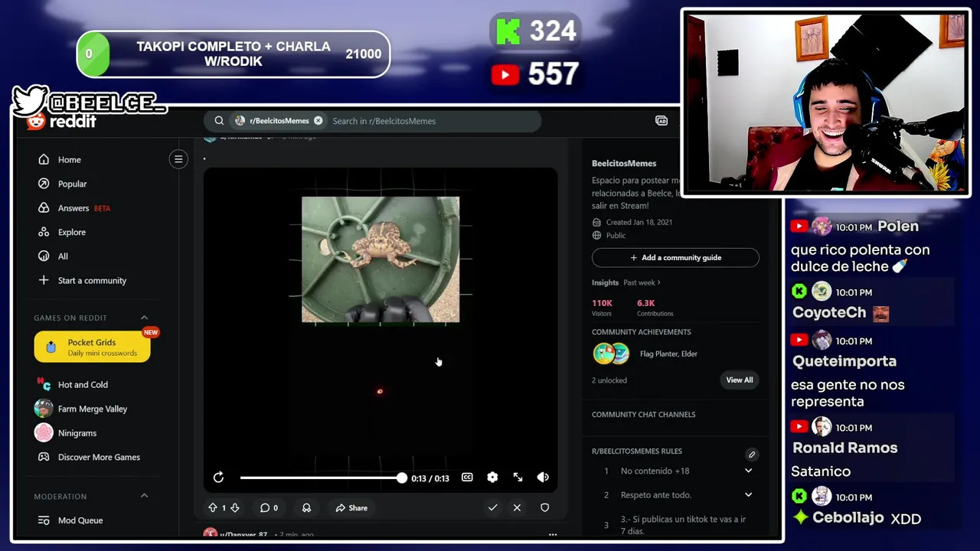Click the search magnifier icon
The width and height of the screenshot is (980, 551).
(219, 121)
